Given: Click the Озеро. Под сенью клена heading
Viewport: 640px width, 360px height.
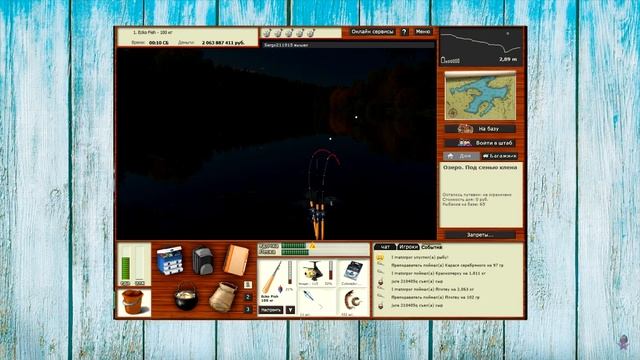Looking at the screenshot, I should (x=480, y=167).
